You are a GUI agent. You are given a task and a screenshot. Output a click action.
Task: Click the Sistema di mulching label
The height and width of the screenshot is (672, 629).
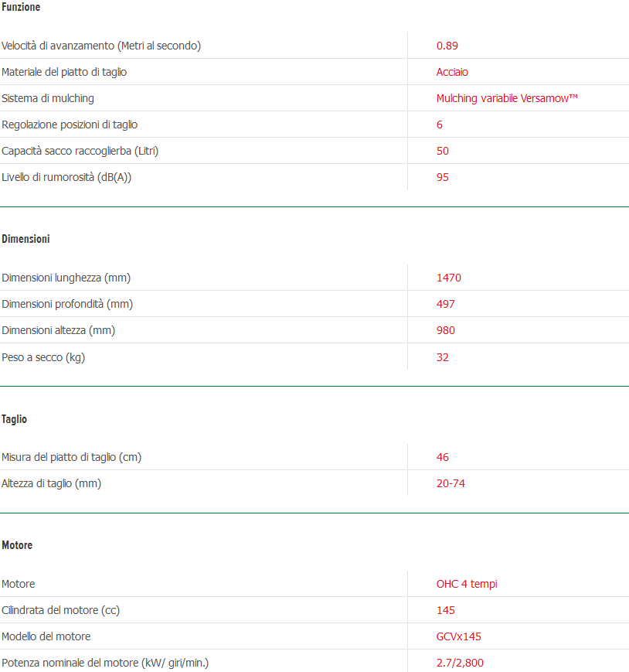click(x=48, y=98)
